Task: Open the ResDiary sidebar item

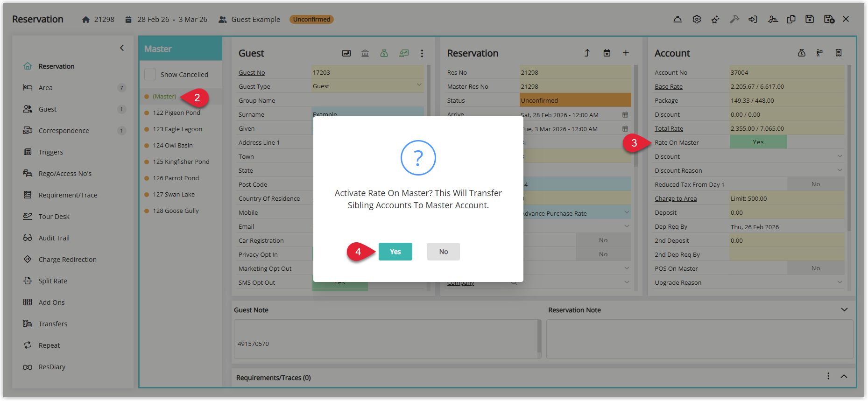Action: [74, 367]
